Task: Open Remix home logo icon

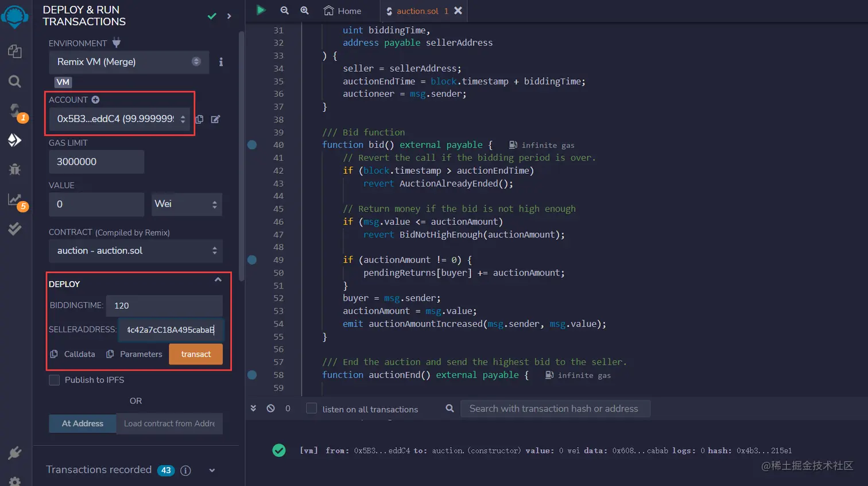Action: (x=15, y=16)
